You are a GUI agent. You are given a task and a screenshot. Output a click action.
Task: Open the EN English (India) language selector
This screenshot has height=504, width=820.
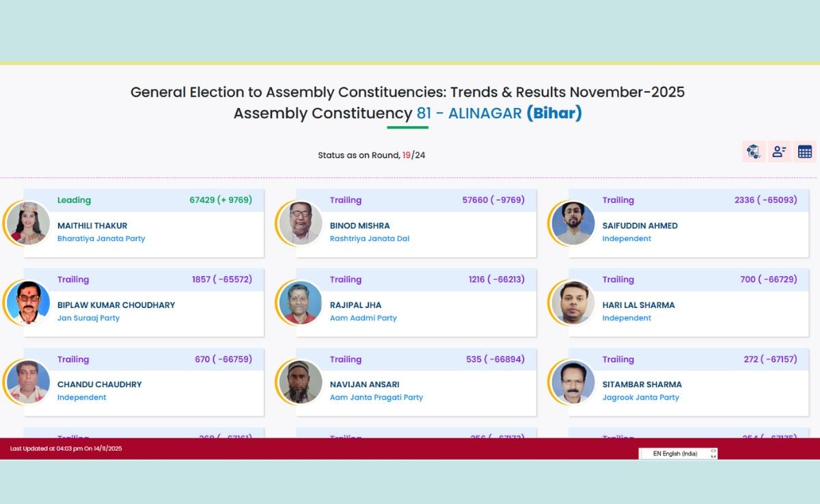tap(674, 453)
